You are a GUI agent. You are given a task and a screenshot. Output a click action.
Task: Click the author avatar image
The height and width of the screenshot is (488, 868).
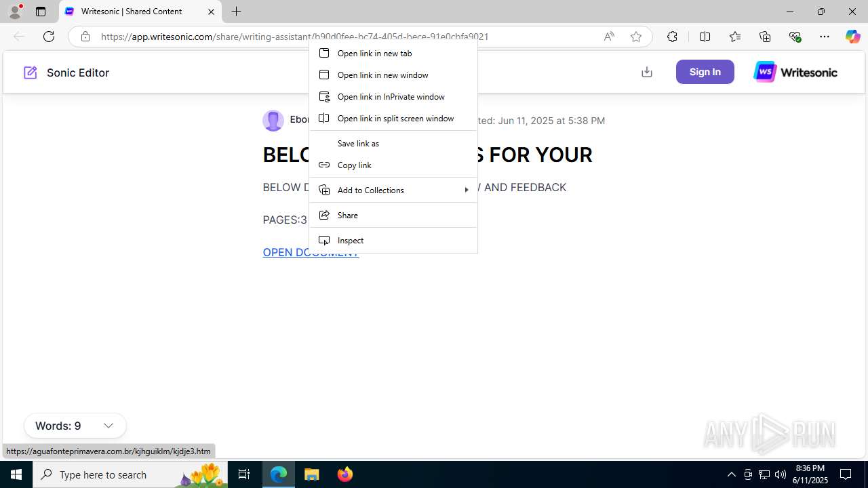273,121
